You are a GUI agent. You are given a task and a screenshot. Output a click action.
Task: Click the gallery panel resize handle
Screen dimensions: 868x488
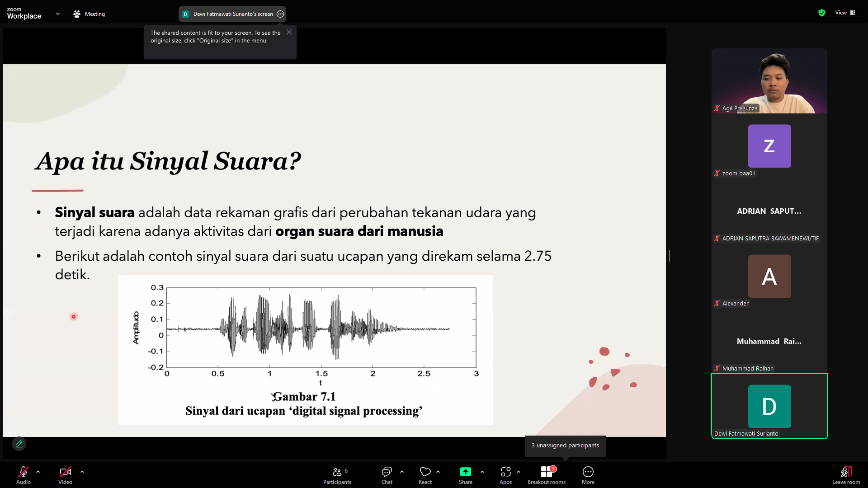coord(669,256)
